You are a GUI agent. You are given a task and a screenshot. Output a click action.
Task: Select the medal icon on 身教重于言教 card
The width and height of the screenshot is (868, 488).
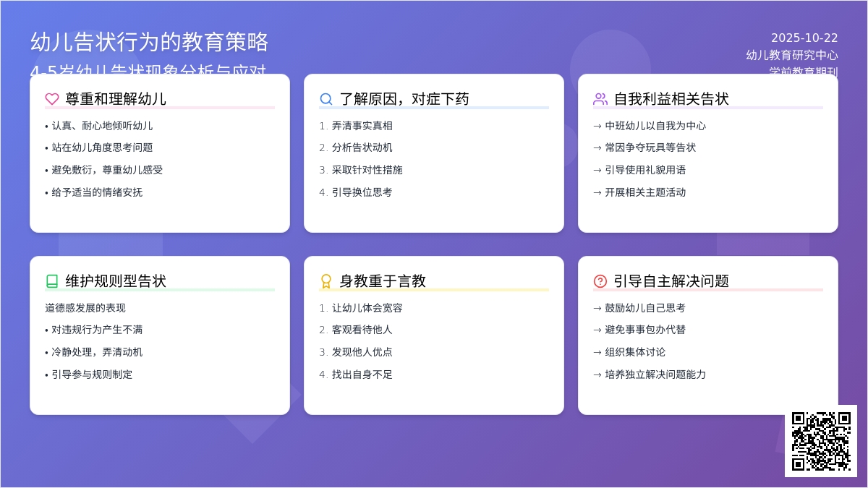(x=325, y=281)
